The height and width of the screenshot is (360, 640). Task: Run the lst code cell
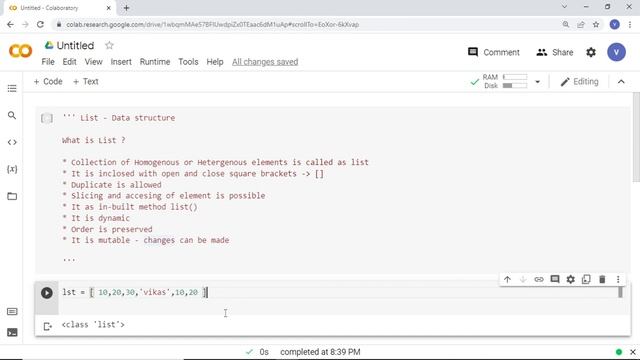pos(47,293)
